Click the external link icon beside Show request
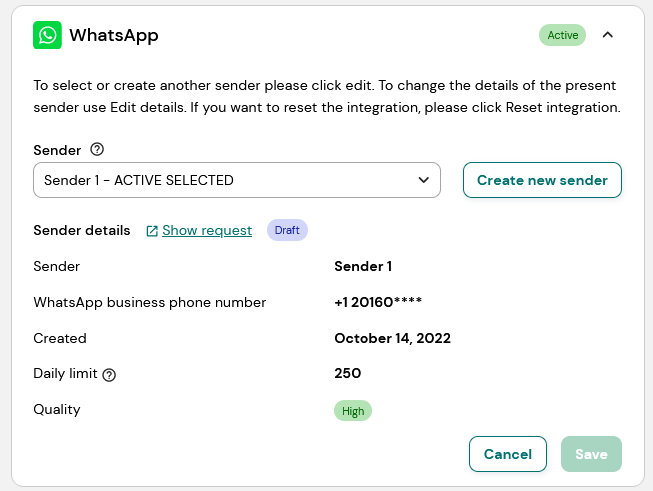Viewport: 653px width, 491px height. click(152, 231)
